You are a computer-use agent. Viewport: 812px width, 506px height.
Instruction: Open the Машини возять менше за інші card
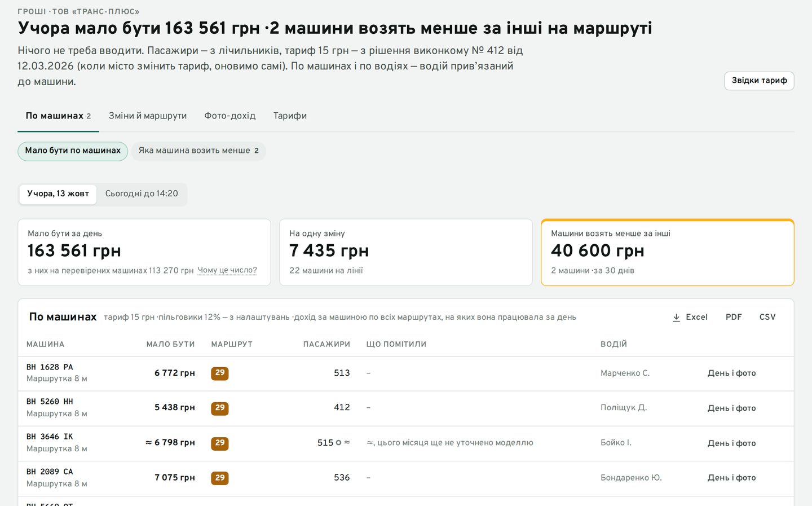click(668, 252)
